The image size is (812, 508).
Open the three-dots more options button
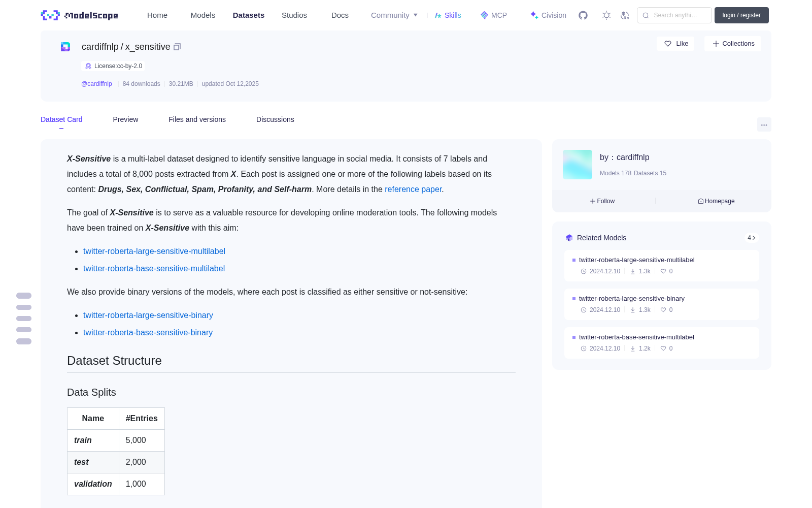pos(764,124)
